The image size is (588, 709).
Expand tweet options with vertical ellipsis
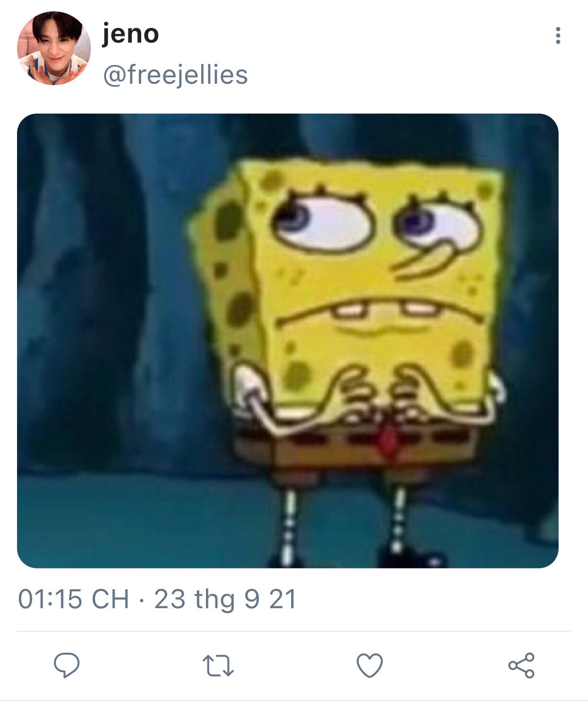point(558,35)
